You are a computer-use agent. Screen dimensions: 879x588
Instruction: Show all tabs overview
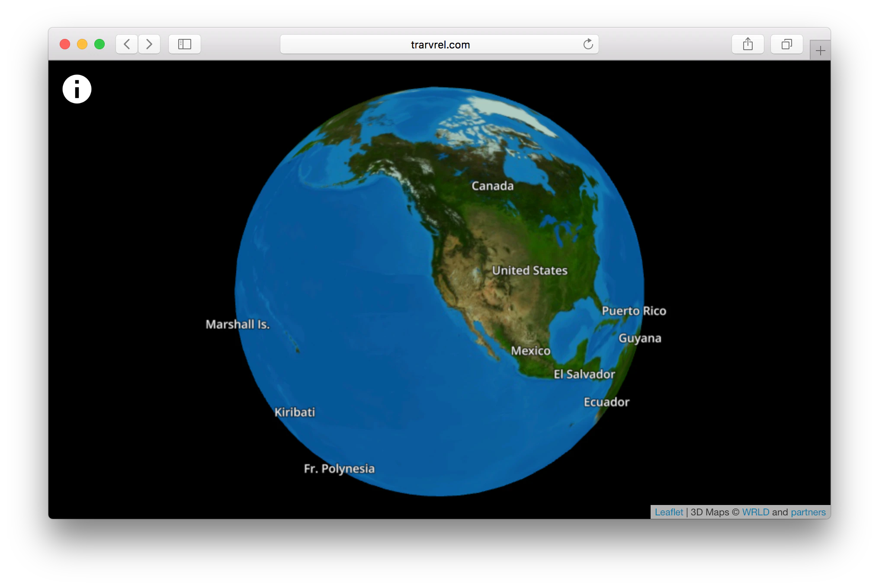786,44
